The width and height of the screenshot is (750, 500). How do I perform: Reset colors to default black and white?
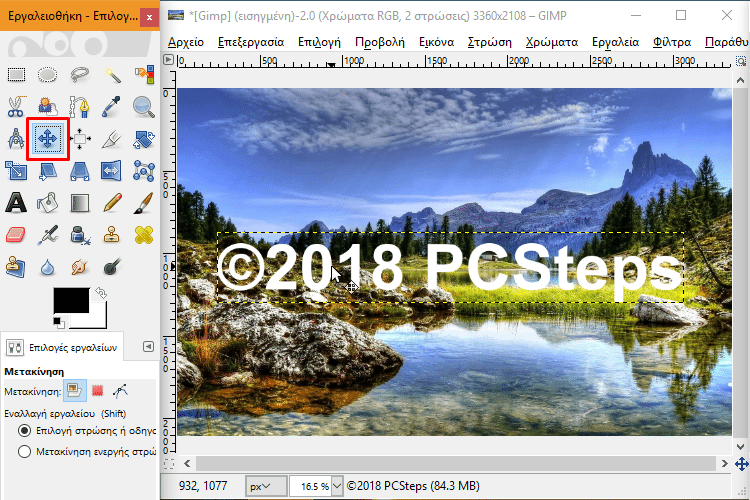coord(59,322)
